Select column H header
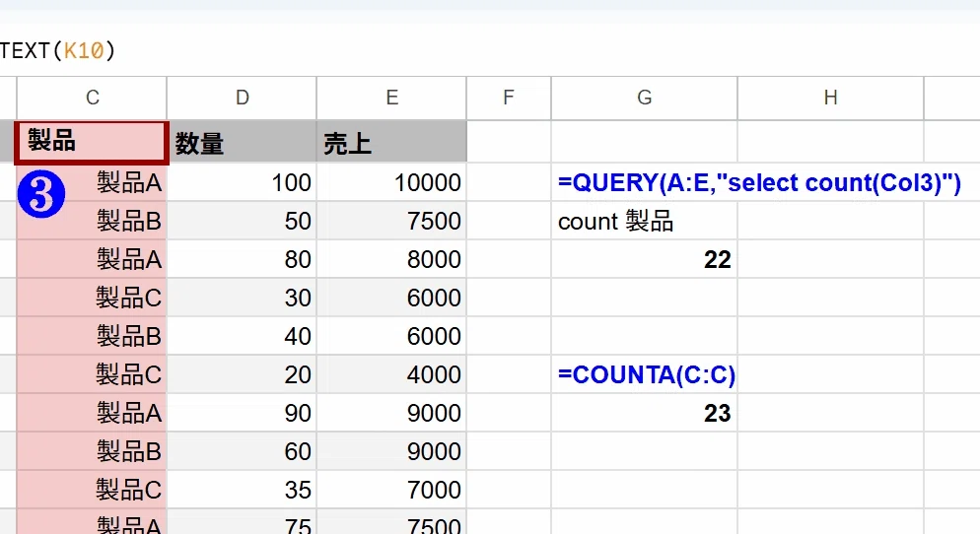The width and height of the screenshot is (980, 534). (x=830, y=98)
